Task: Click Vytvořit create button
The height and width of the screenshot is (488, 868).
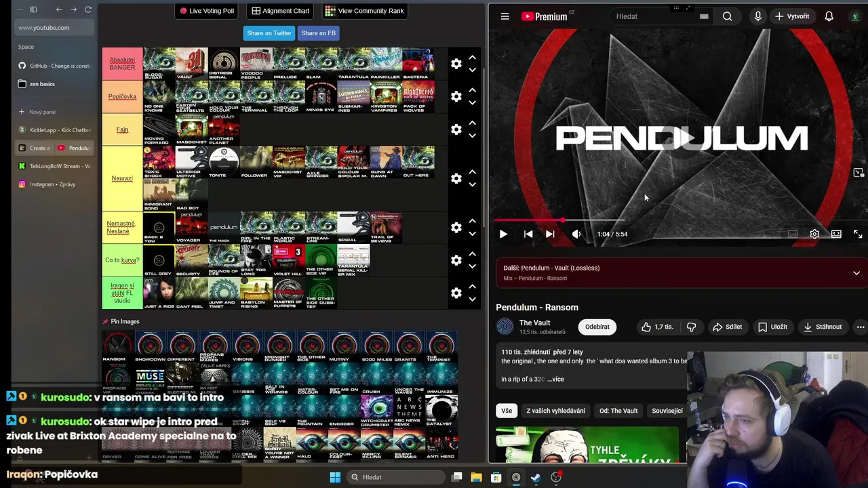Action: tap(792, 16)
